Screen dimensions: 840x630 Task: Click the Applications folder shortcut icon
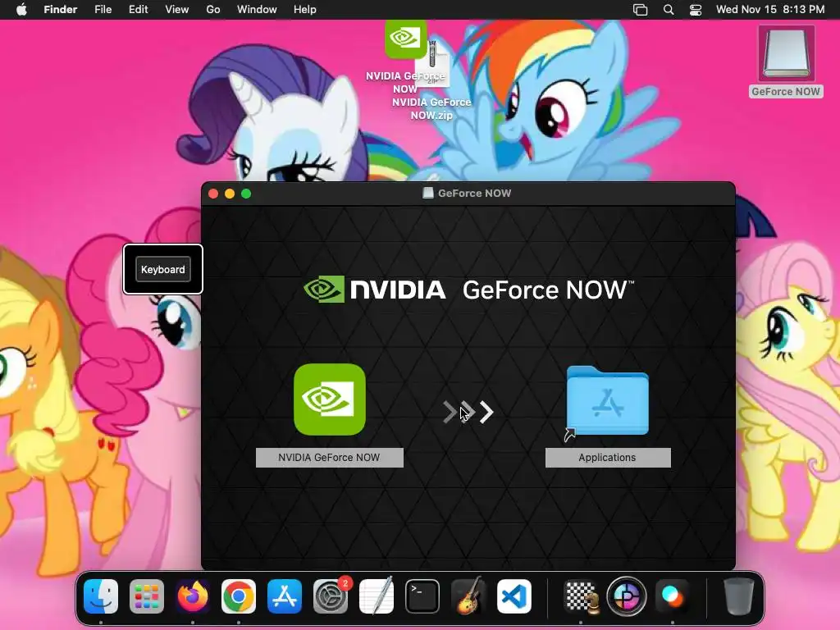607,400
